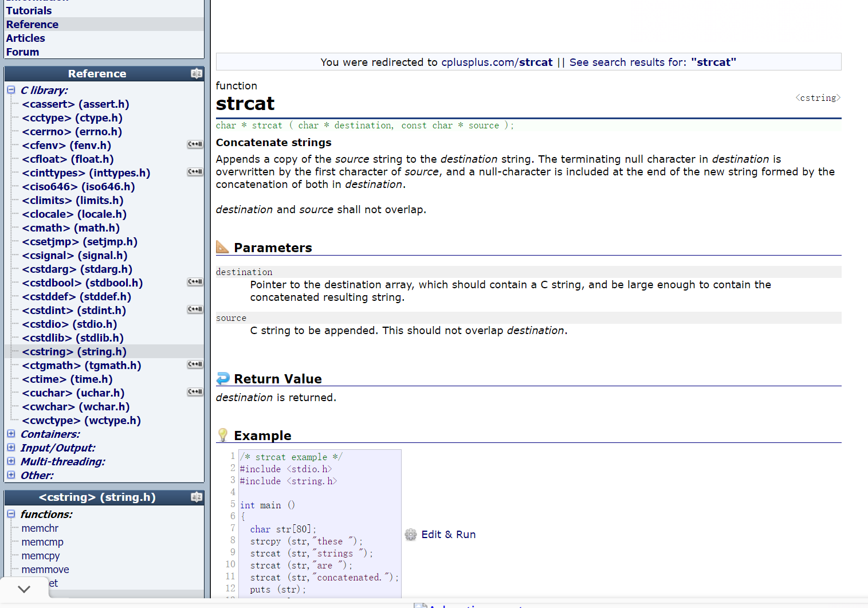This screenshot has height=608, width=868.
Task: Click the Edit & Run link
Action: 449,535
